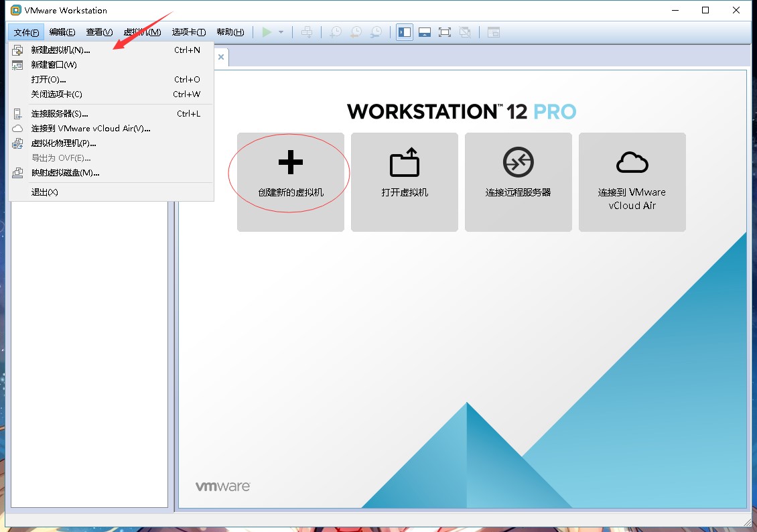Click the revert to snapshot icon
Viewport: 757px width, 532px height.
click(x=356, y=32)
